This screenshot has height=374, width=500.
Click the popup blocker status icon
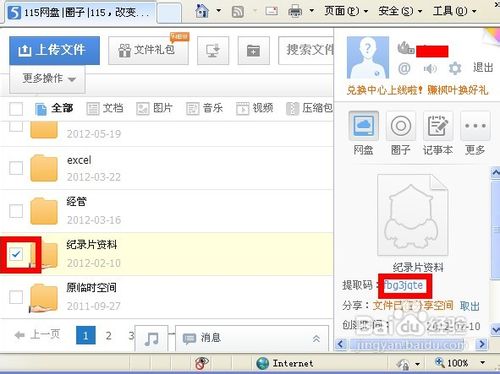coord(201,363)
